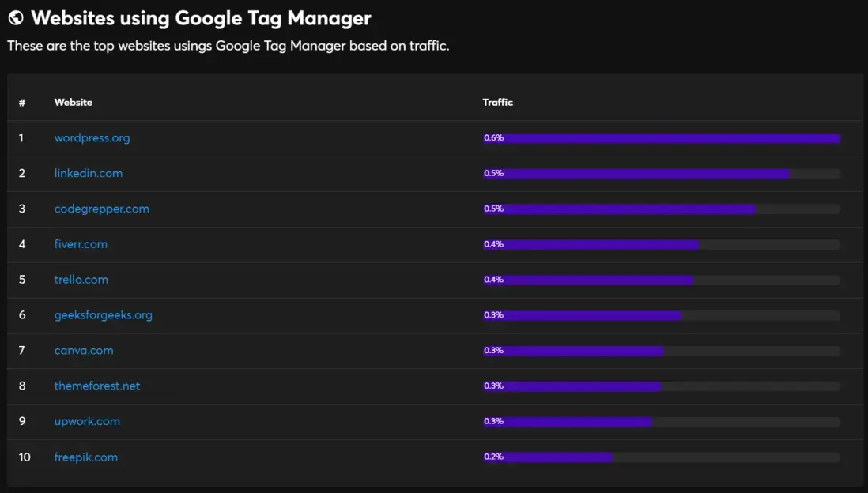Open geeksforgeeks.org from the table
Screen dimensions: 868x493
[103, 314]
